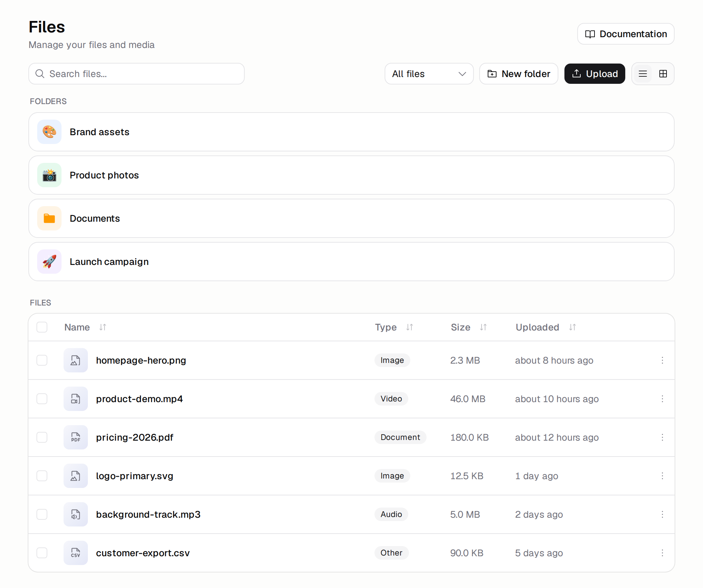Click the Video type badge
The image size is (703, 588).
(x=391, y=399)
